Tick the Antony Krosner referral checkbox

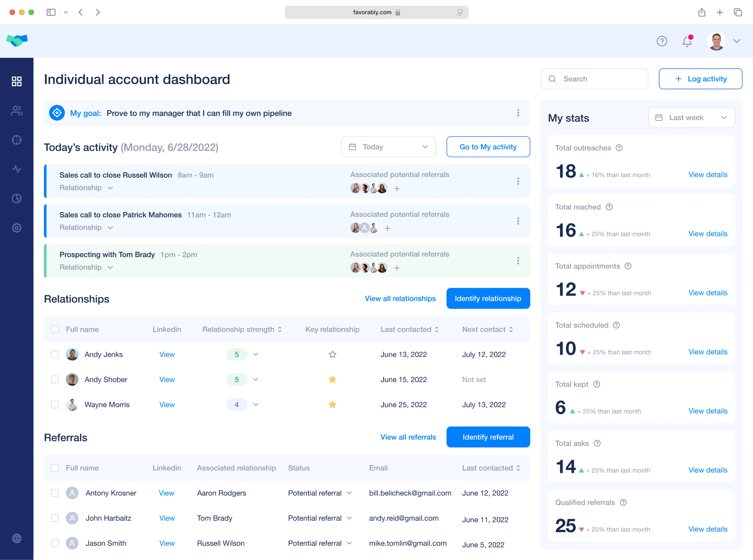(x=55, y=493)
